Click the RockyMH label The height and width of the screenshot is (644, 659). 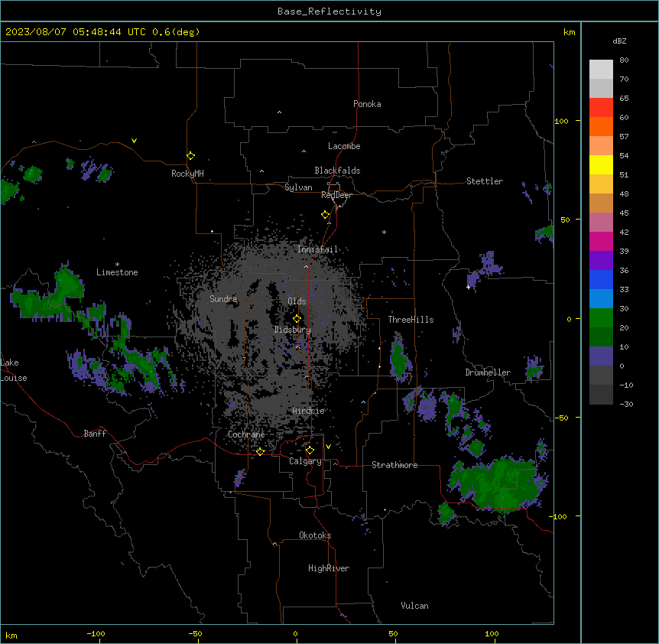coord(187,174)
